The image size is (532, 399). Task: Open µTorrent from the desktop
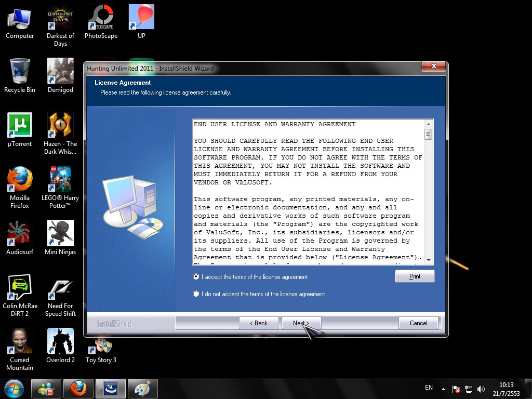click(x=19, y=129)
